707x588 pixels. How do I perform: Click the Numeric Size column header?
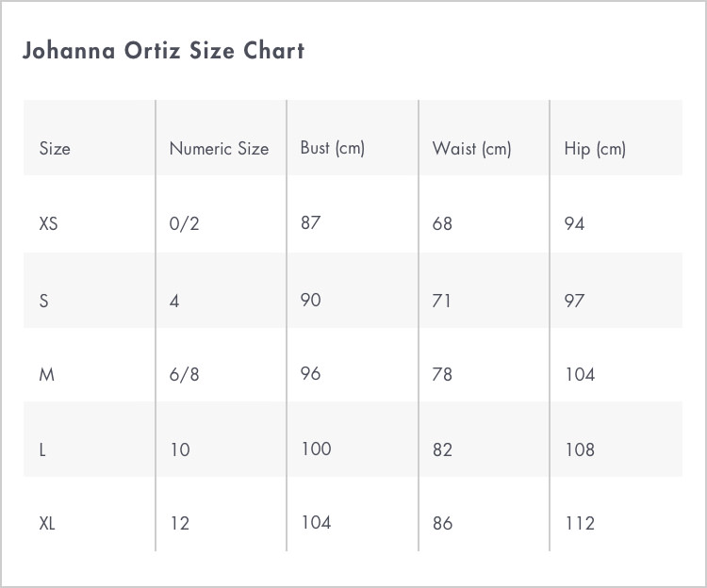(x=219, y=149)
